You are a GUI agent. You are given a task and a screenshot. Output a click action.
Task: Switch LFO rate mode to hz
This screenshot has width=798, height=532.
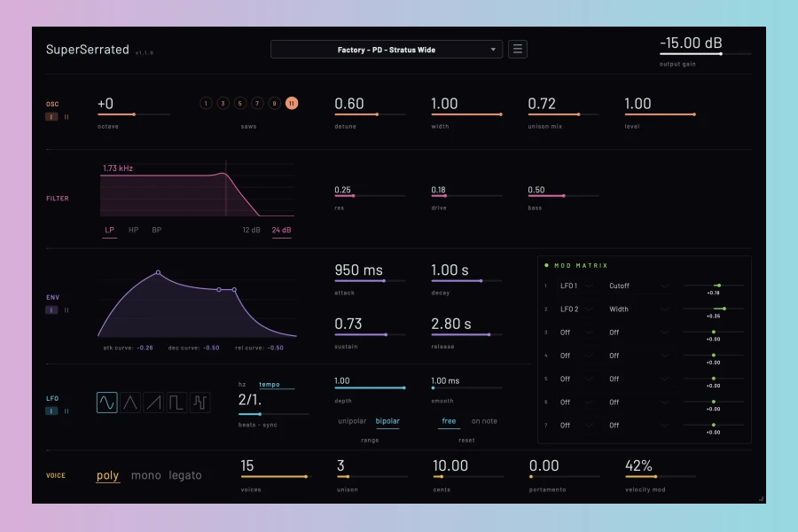[x=242, y=384]
